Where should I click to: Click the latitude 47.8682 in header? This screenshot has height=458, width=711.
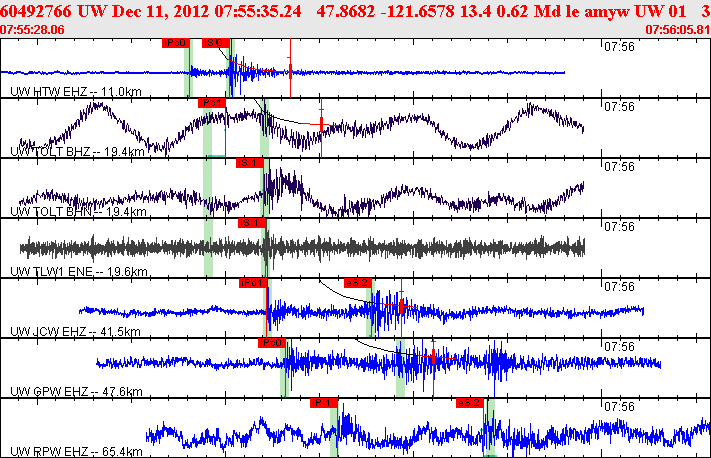tap(346, 11)
